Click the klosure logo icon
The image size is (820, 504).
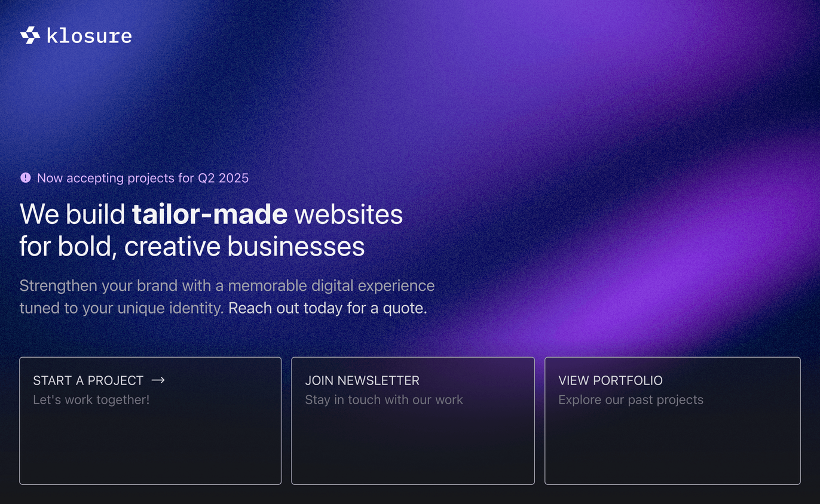pyautogui.click(x=30, y=36)
